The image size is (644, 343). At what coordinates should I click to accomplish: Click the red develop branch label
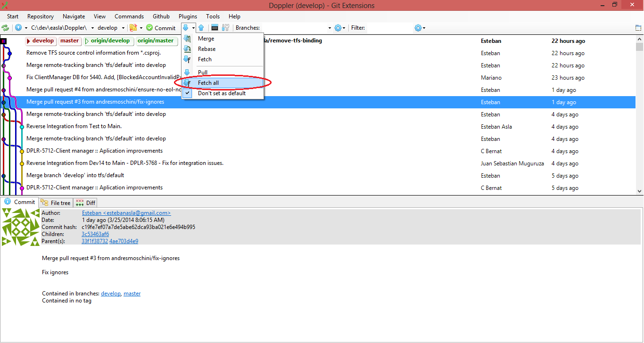pyautogui.click(x=41, y=41)
